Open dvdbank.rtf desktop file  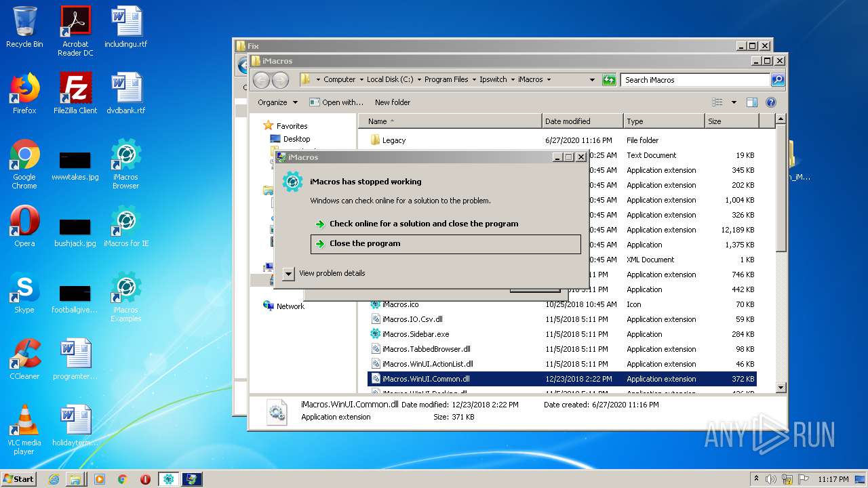(x=126, y=94)
